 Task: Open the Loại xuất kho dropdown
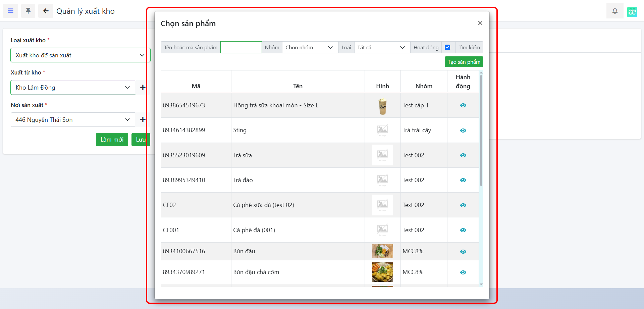click(80, 55)
